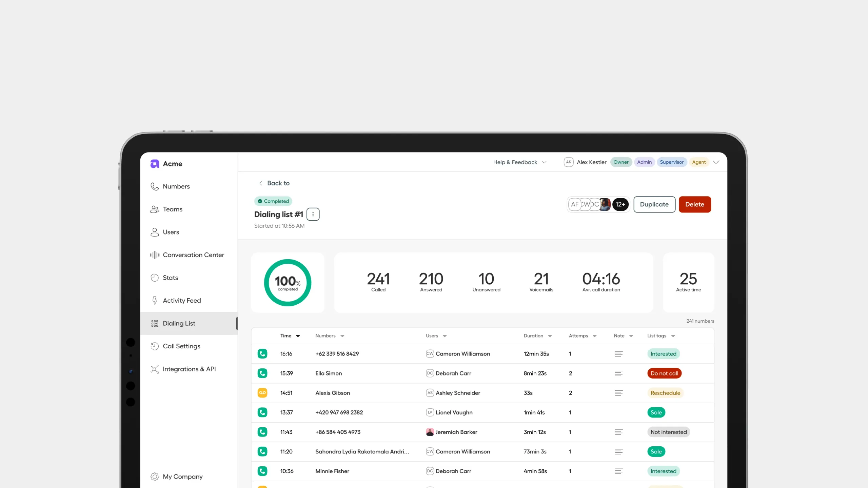Go back using the Back to link

[x=274, y=183]
